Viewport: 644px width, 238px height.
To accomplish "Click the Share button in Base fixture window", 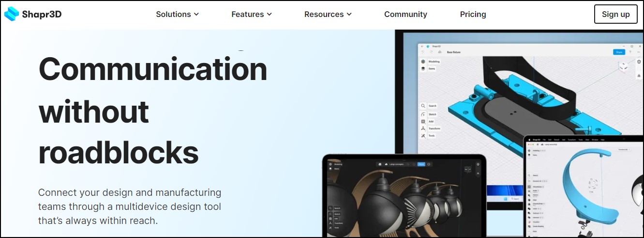I will (x=619, y=52).
